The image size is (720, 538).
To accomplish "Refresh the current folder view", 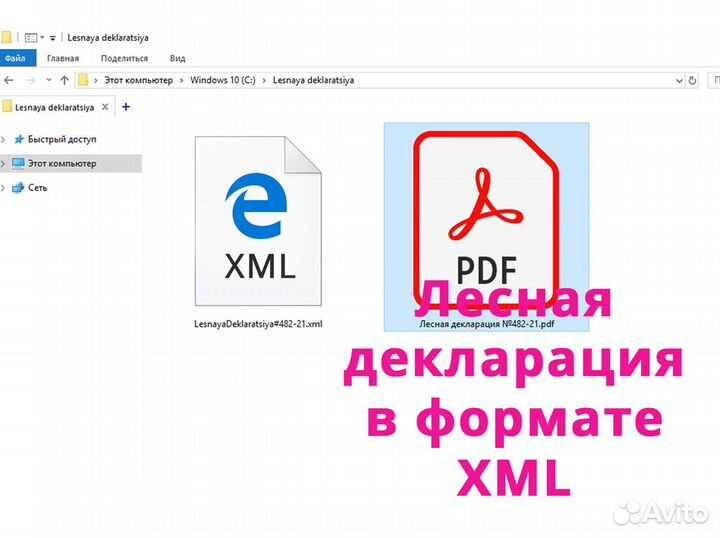I will click(692, 81).
